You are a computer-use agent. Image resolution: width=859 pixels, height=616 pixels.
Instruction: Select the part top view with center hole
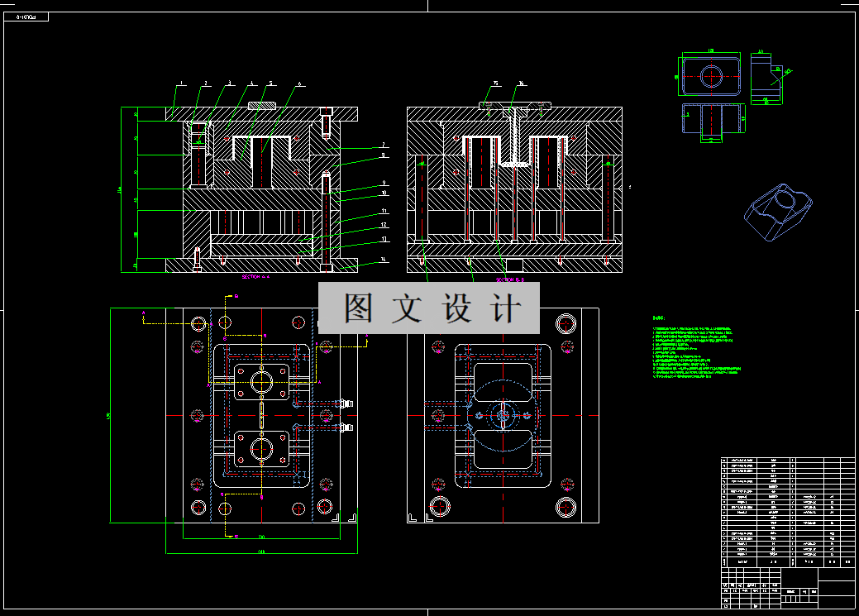(711, 75)
